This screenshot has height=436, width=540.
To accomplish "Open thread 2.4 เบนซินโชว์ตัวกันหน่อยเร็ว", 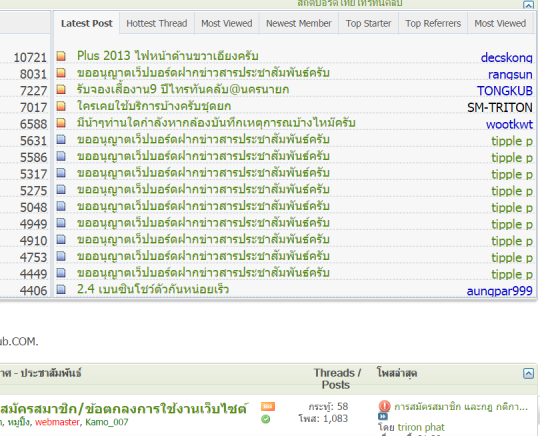I will pos(153,289).
